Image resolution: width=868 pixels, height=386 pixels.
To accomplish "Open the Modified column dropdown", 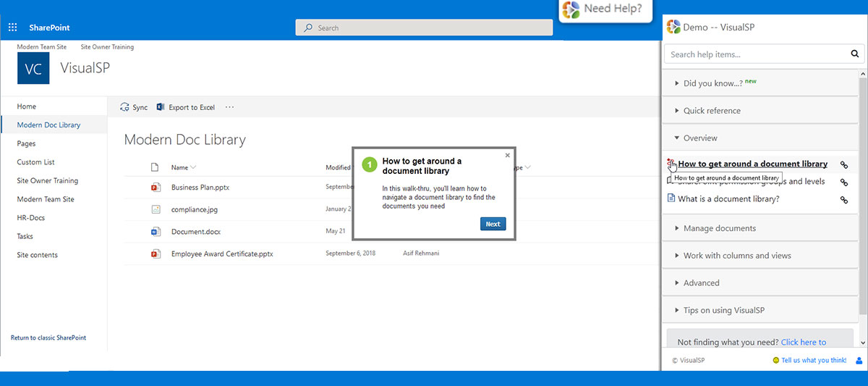I will point(338,167).
